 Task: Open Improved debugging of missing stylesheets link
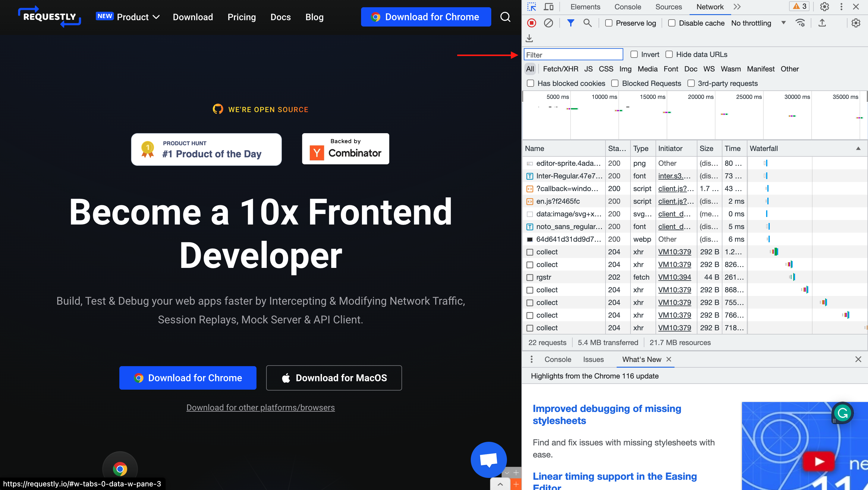tap(606, 415)
